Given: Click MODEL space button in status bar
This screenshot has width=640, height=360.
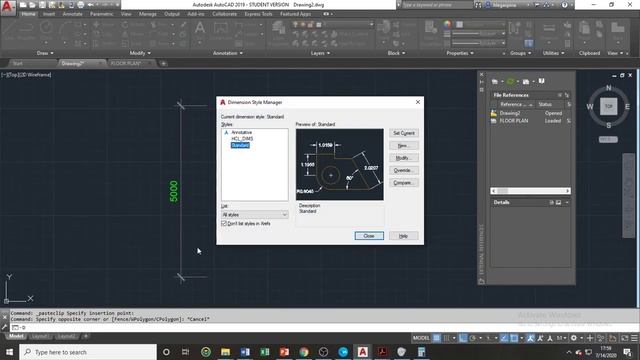Looking at the screenshot, I should (421, 338).
